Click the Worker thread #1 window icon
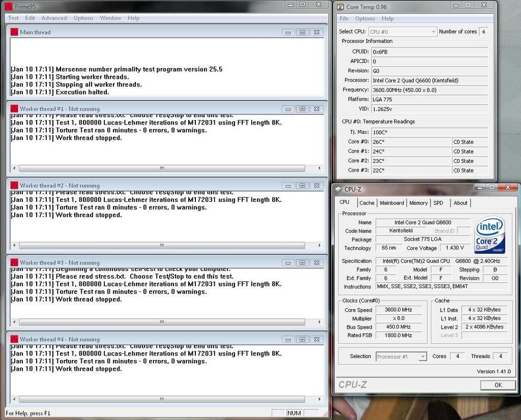This screenshot has height=420, width=521. [x=14, y=109]
